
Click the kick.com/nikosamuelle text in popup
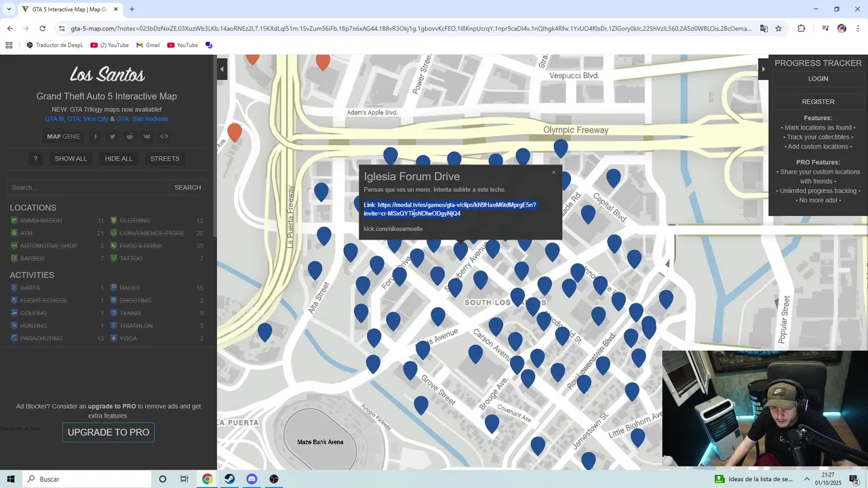393,229
